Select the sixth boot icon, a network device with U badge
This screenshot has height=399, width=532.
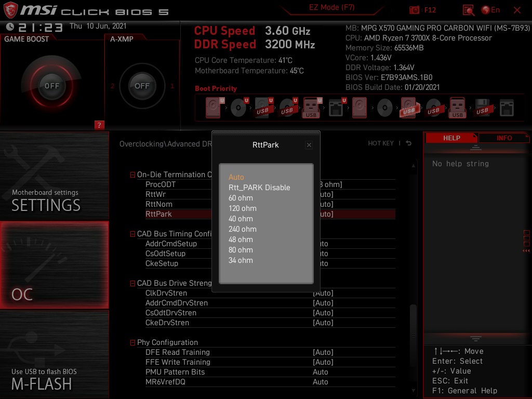click(337, 108)
